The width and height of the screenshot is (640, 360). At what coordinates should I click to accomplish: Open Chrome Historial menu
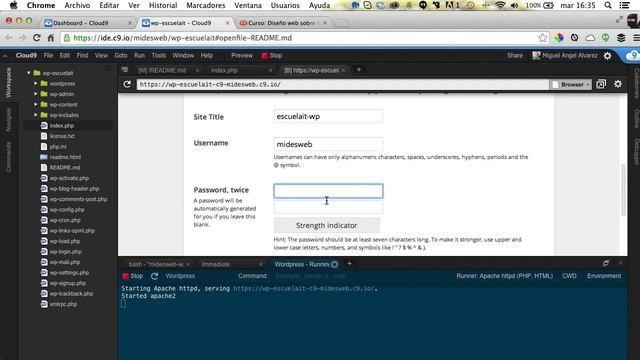point(163,5)
